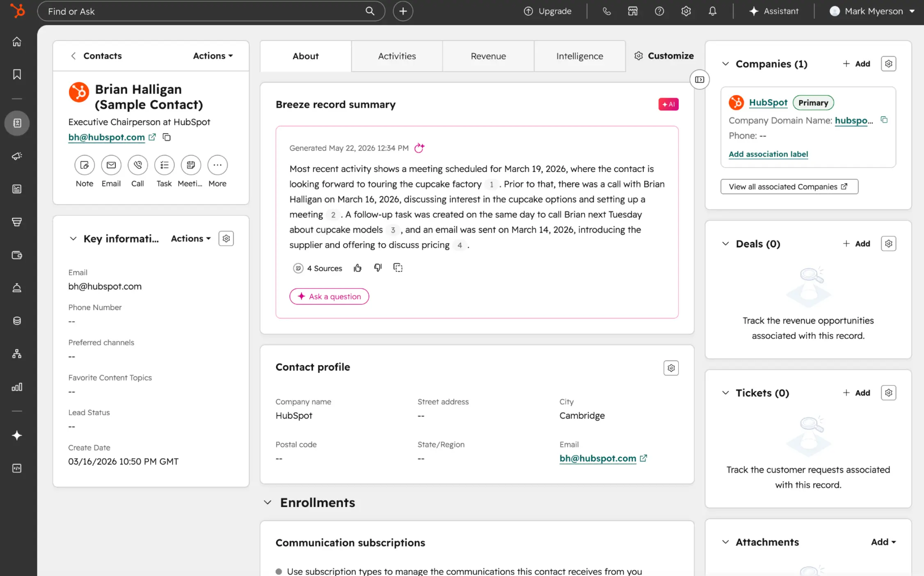Viewport: 924px width, 576px height.
Task: Collapse the Tickets section
Action: point(725,393)
